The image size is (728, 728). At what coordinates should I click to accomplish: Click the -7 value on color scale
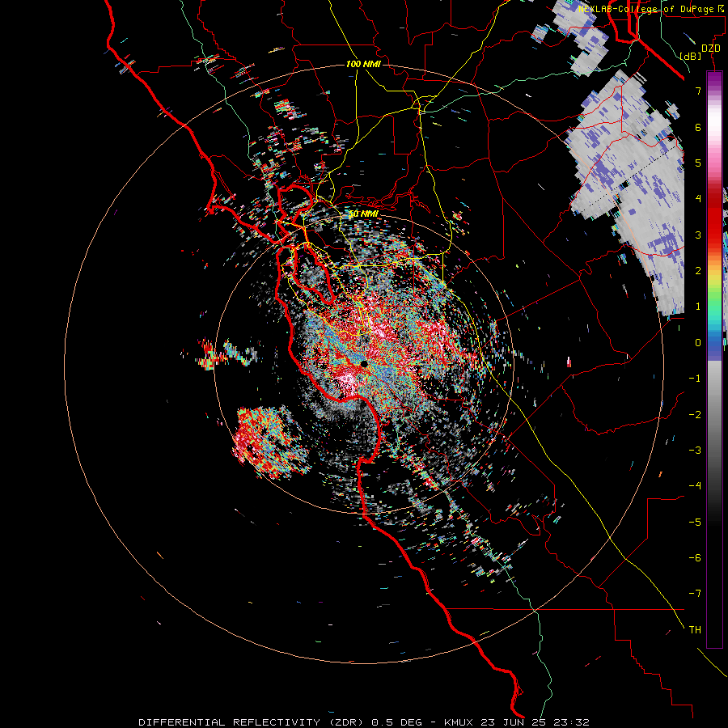tap(695, 594)
